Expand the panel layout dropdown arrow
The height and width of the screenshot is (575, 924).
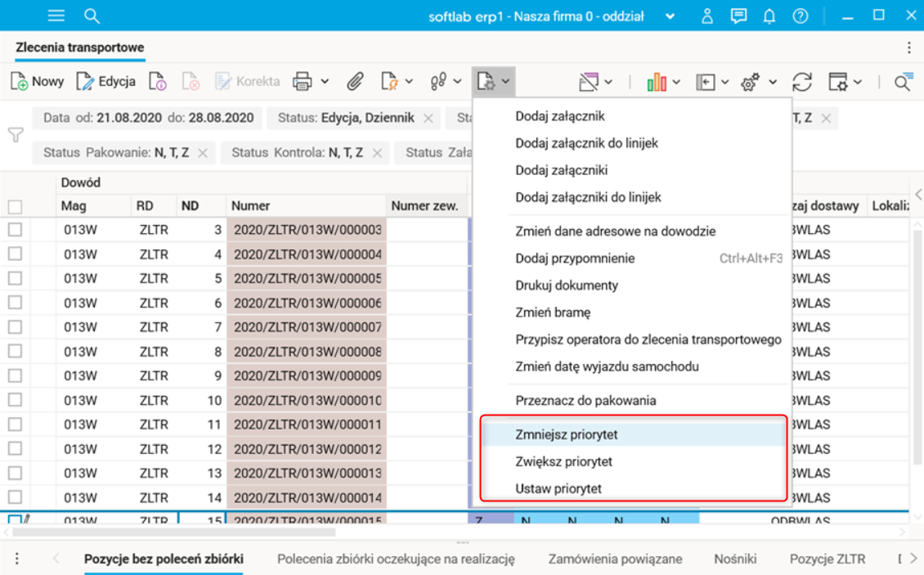pyautogui.click(x=724, y=82)
